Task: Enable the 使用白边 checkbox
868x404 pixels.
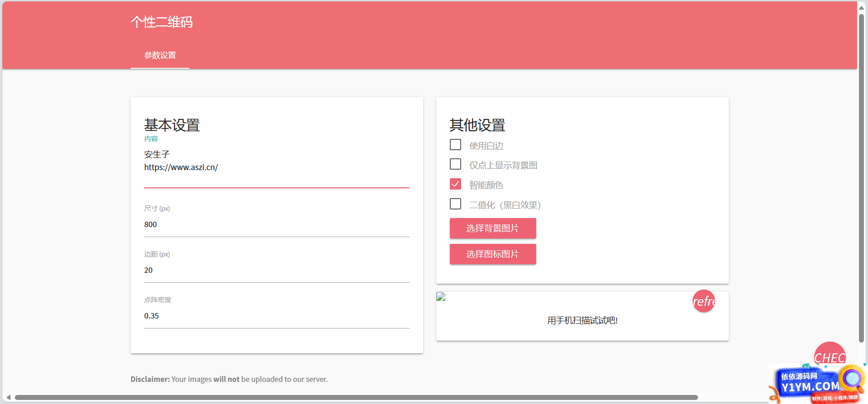Action: pos(456,145)
